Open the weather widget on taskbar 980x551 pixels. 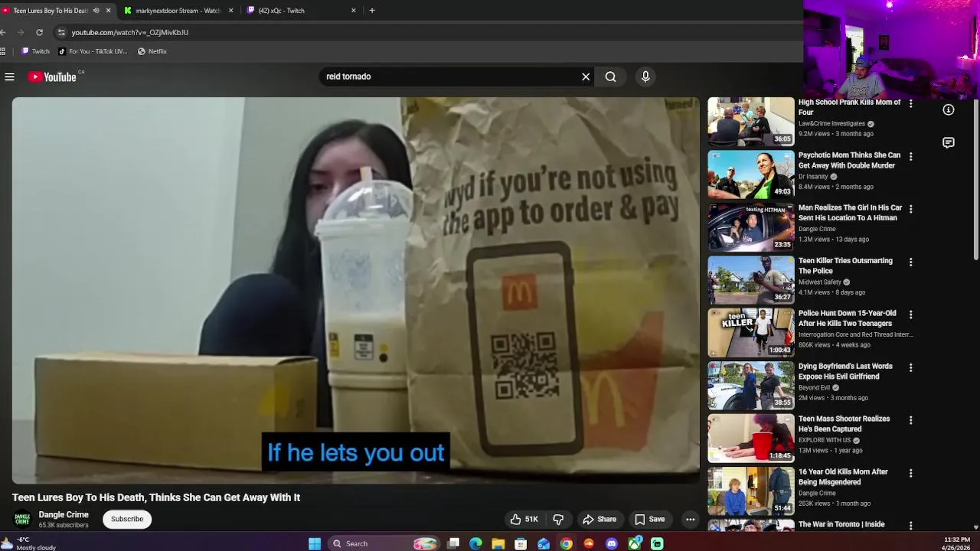click(29, 543)
